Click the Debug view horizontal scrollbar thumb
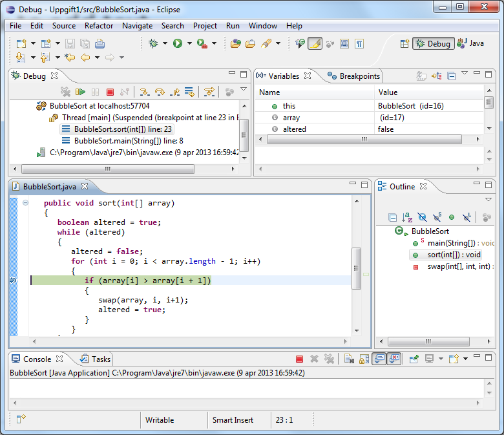Screen dimensions: 504x435 coord(108,169)
